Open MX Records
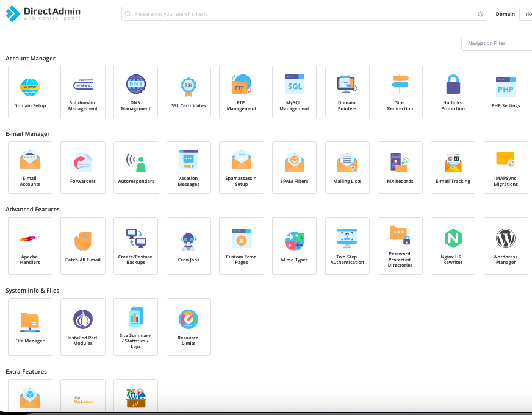The height and width of the screenshot is (415, 532). pos(400,168)
